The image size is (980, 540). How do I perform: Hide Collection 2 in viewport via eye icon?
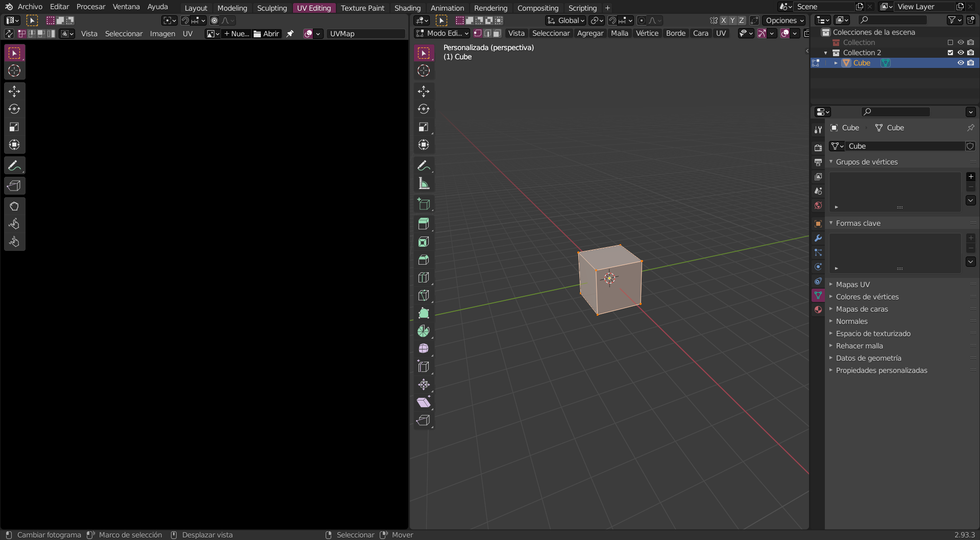click(961, 53)
